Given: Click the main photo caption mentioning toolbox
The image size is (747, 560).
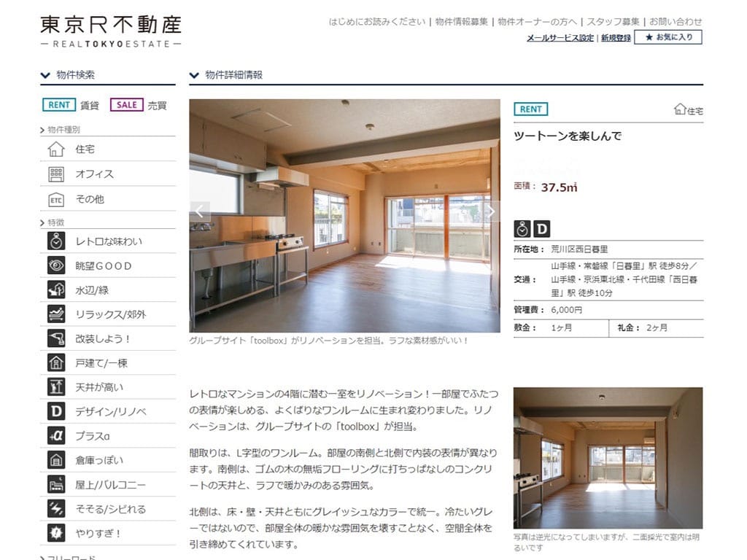Looking at the screenshot, I should (329, 341).
